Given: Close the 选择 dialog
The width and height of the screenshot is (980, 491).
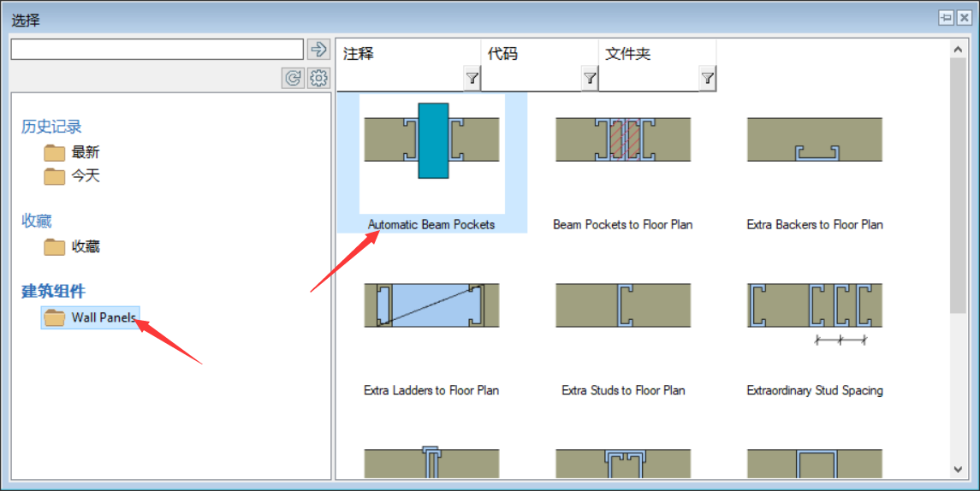Looking at the screenshot, I should pos(965,18).
